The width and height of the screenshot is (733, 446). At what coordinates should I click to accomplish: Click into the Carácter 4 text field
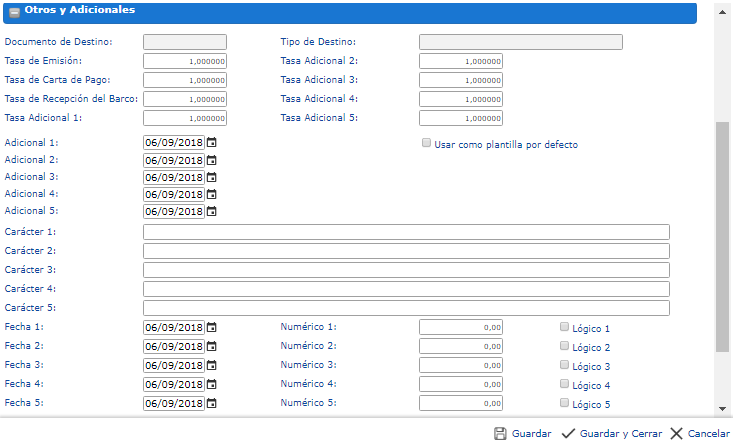(x=406, y=289)
